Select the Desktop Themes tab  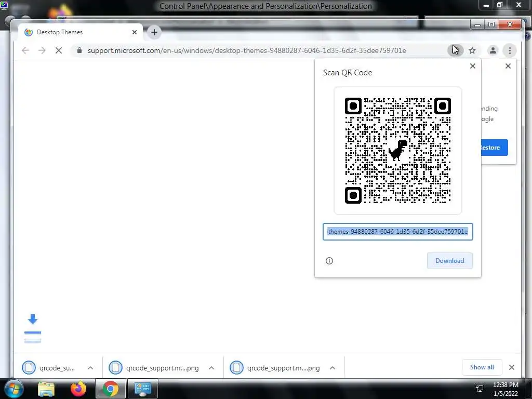(x=81, y=32)
